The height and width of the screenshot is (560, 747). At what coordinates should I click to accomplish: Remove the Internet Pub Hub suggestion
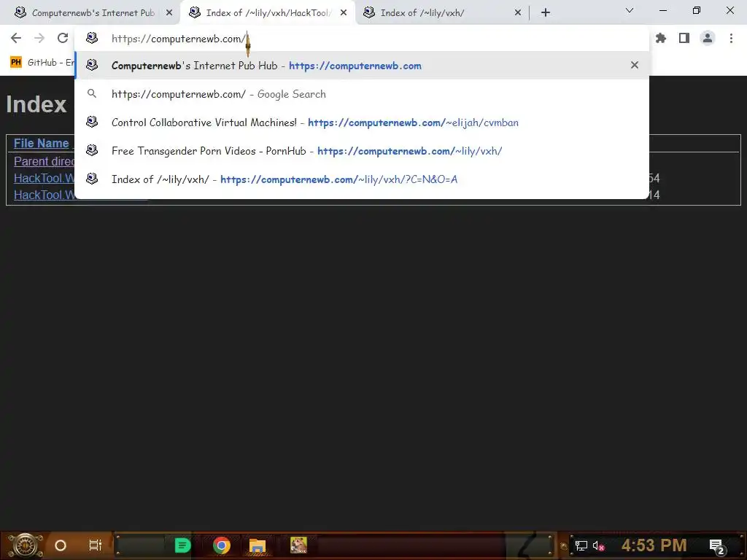[635, 65]
